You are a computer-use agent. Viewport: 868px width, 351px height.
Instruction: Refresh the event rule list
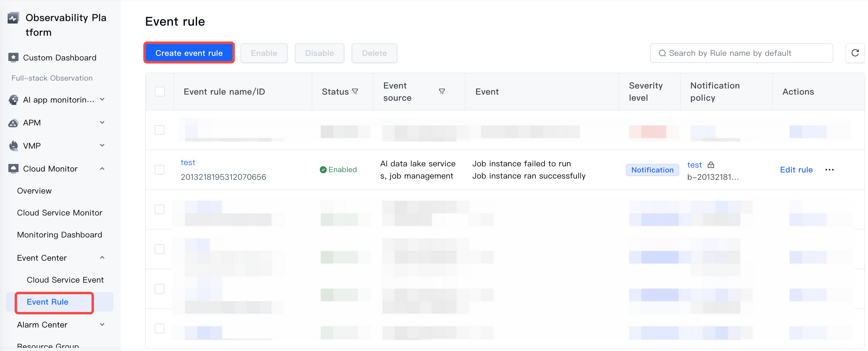point(855,53)
